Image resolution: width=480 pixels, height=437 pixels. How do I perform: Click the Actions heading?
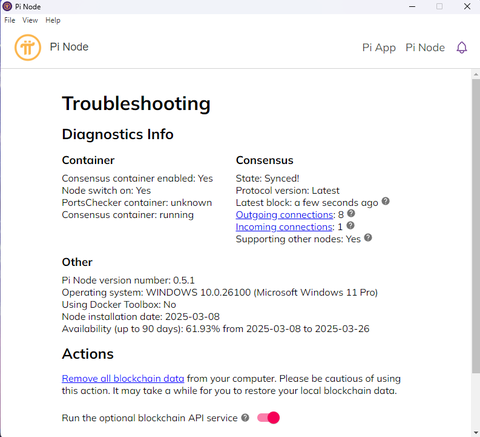click(x=88, y=354)
